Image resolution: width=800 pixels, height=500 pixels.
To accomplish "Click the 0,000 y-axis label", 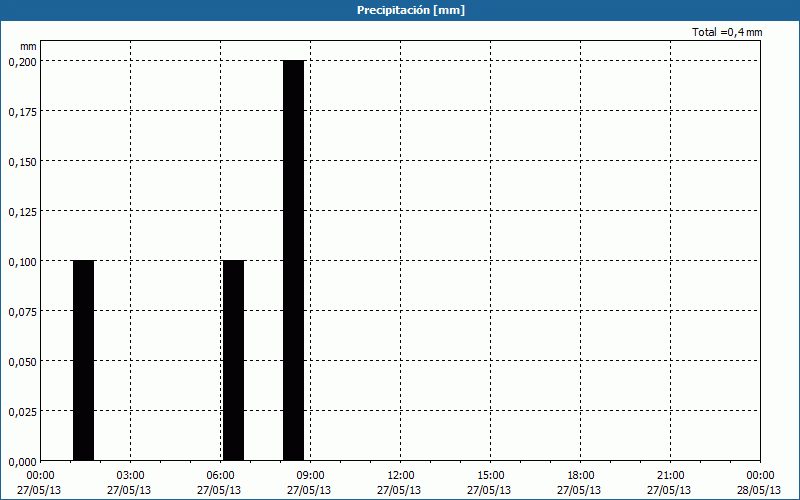I will pyautogui.click(x=22, y=462).
